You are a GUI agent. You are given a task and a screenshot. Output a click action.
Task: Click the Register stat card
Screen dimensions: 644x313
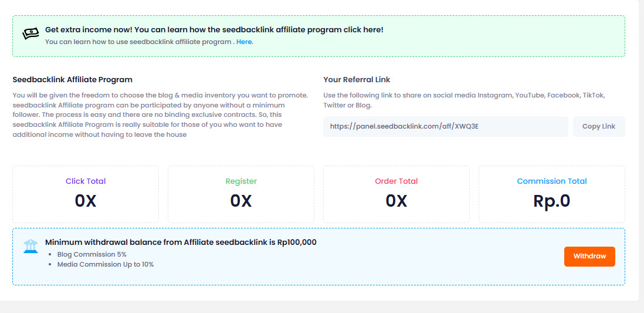[241, 194]
